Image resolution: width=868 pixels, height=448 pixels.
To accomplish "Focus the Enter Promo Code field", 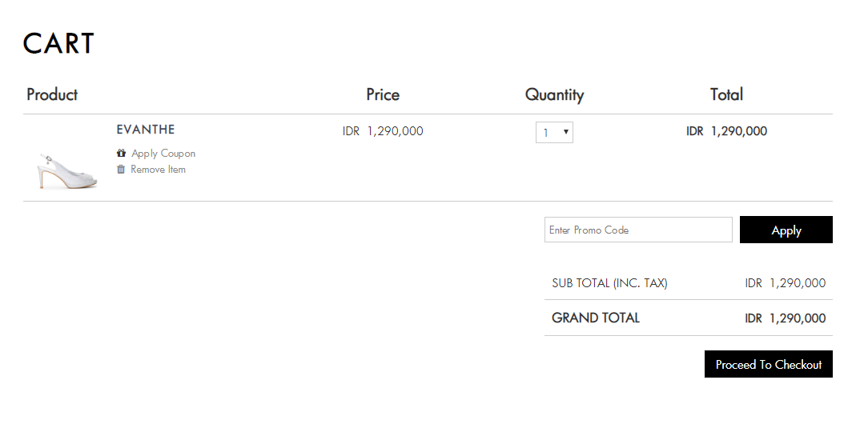I will (x=638, y=230).
